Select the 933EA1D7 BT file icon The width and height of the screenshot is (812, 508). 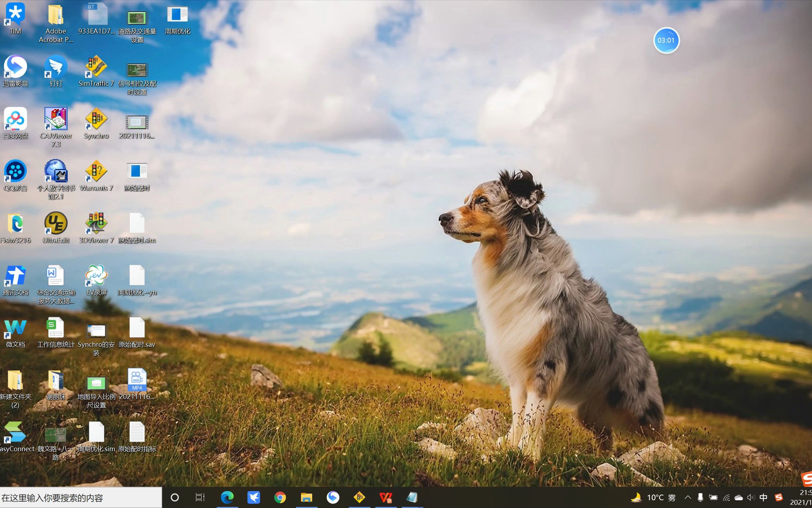(x=96, y=18)
